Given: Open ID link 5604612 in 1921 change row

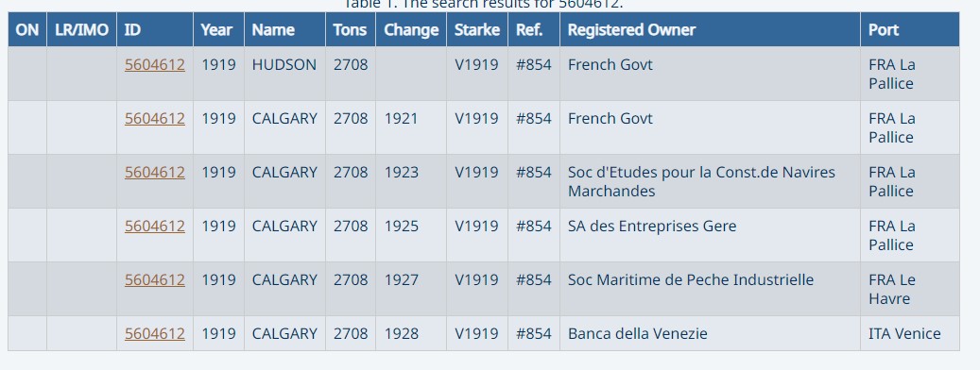Looking at the screenshot, I should tap(154, 118).
